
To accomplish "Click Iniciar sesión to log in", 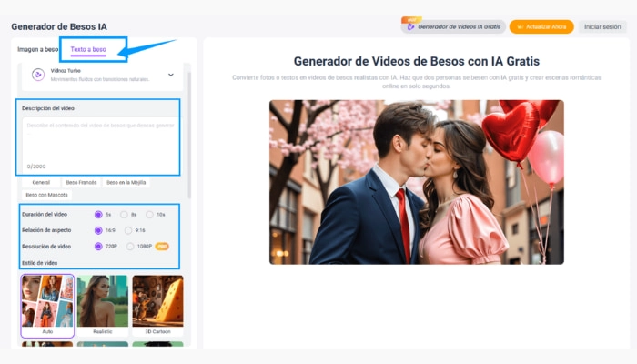I will click(602, 26).
